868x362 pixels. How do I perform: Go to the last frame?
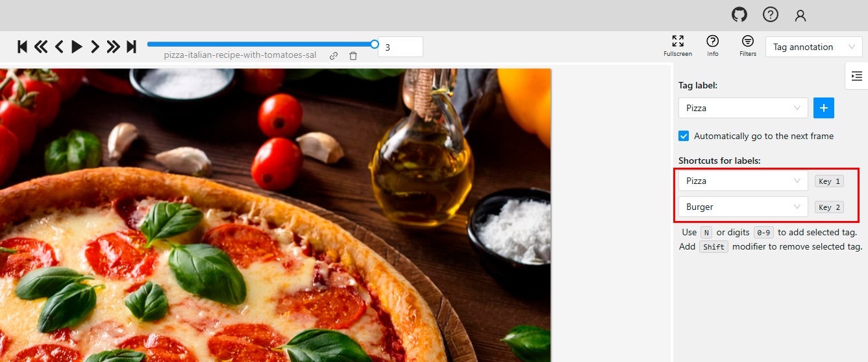pyautogui.click(x=131, y=47)
